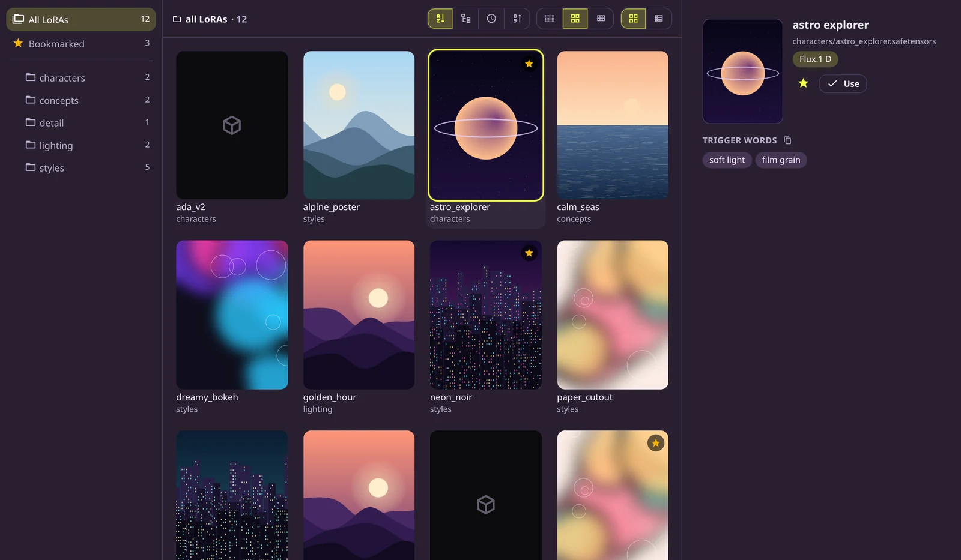Switch to list view mode

click(659, 19)
